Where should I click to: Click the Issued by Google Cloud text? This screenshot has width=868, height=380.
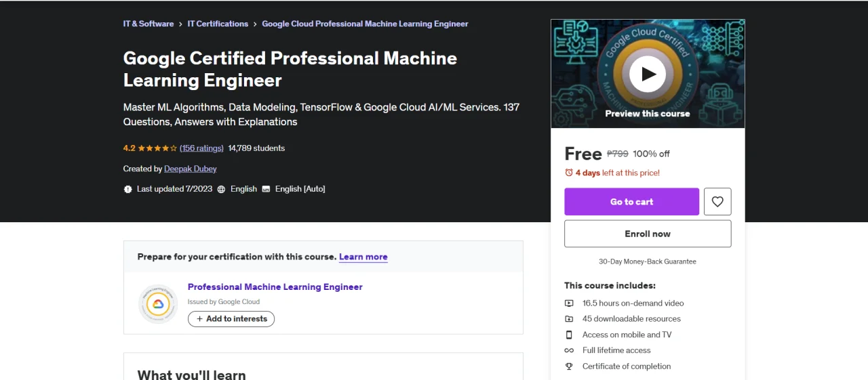(224, 302)
